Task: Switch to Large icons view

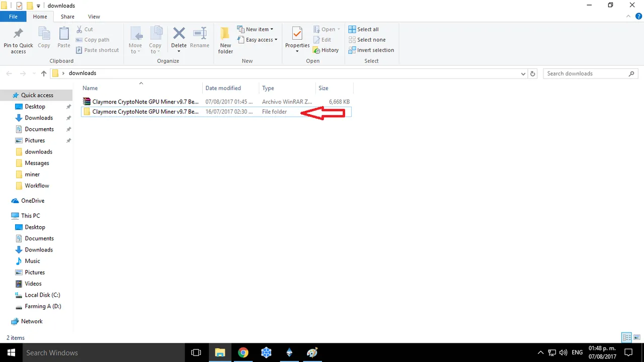Action: point(637,337)
